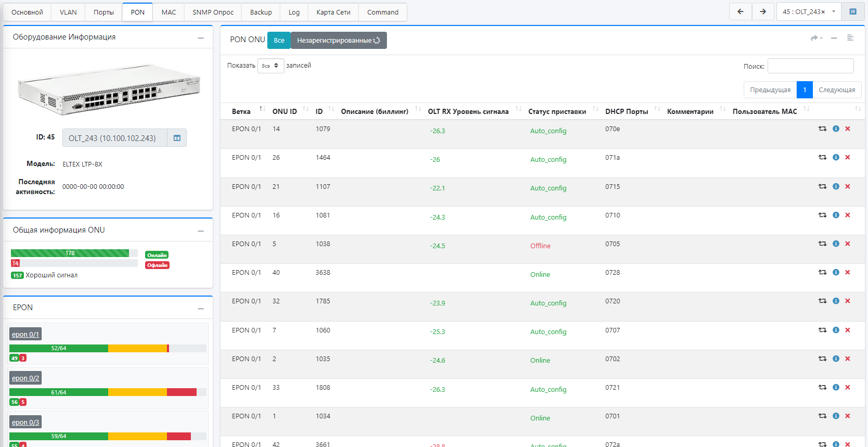Image resolution: width=868 pixels, height=447 pixels.
Task: Open the Показать records count dropdown
Action: (270, 66)
